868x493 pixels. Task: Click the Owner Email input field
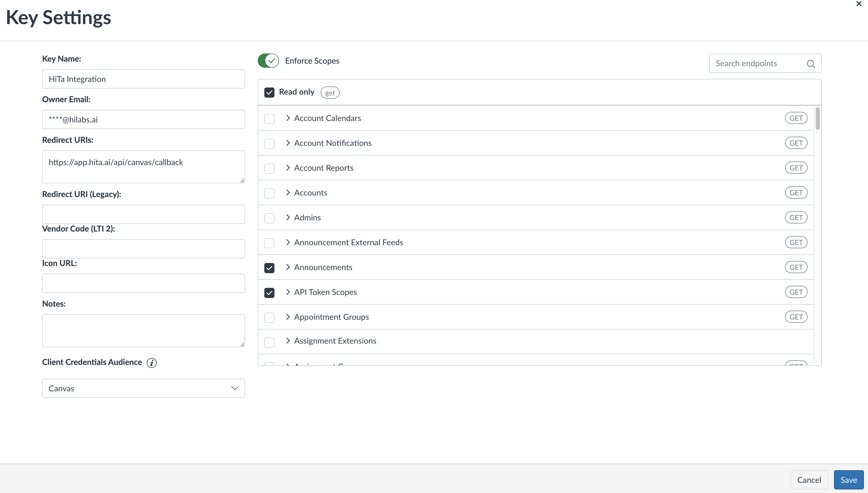tap(143, 119)
